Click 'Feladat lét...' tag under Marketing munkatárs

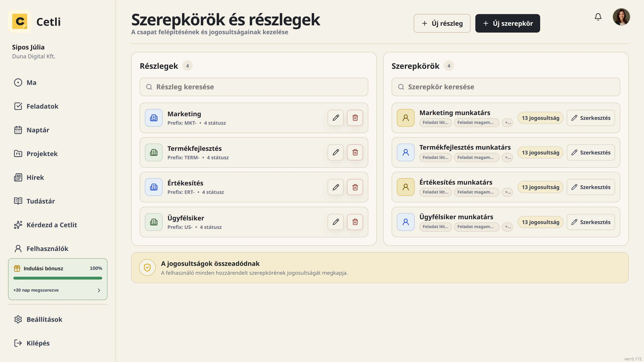[x=436, y=122]
